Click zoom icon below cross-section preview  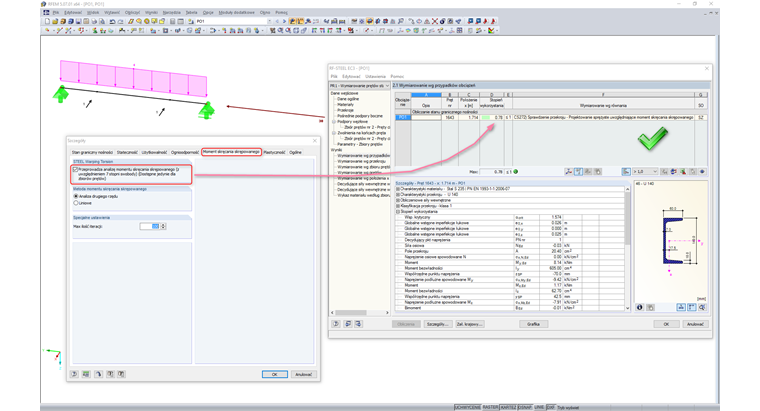pos(702,307)
